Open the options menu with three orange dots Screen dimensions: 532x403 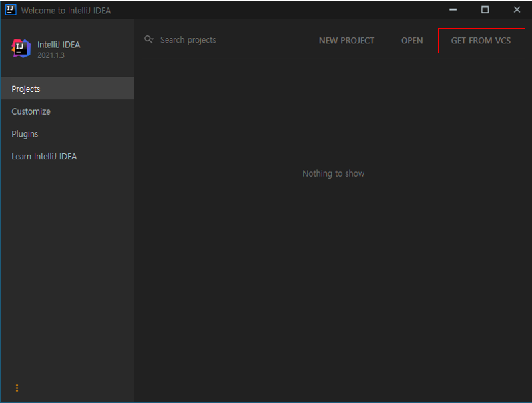(x=17, y=388)
